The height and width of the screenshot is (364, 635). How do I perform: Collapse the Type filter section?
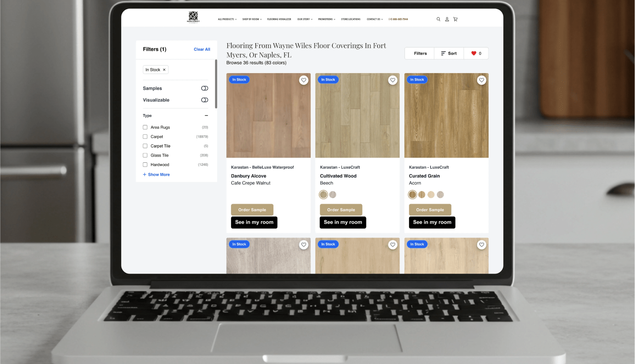click(x=206, y=115)
